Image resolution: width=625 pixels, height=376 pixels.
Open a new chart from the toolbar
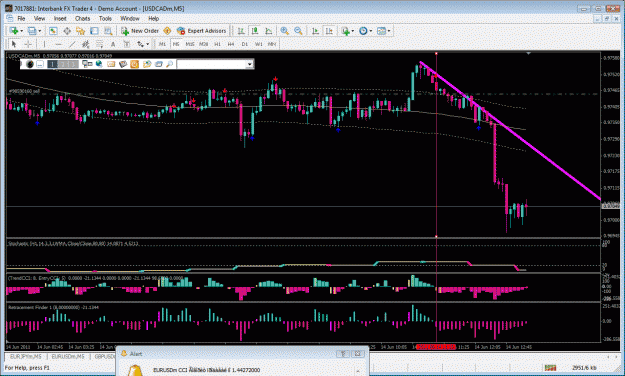tap(14, 31)
